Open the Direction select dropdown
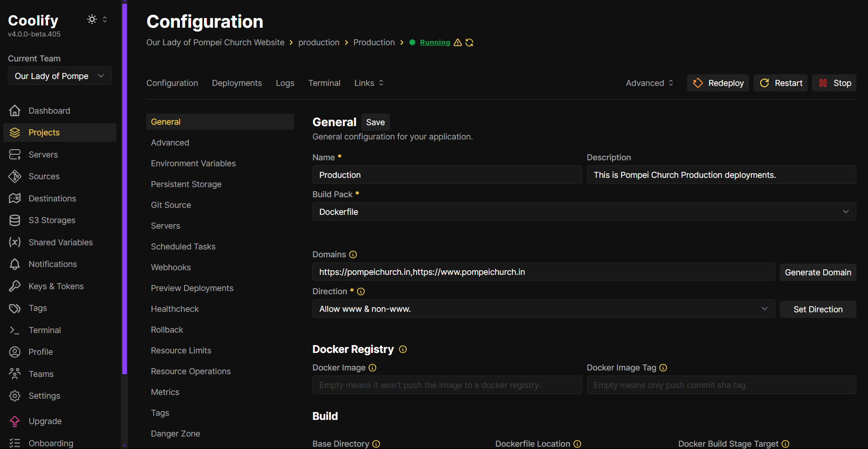868x449 pixels. coord(543,309)
